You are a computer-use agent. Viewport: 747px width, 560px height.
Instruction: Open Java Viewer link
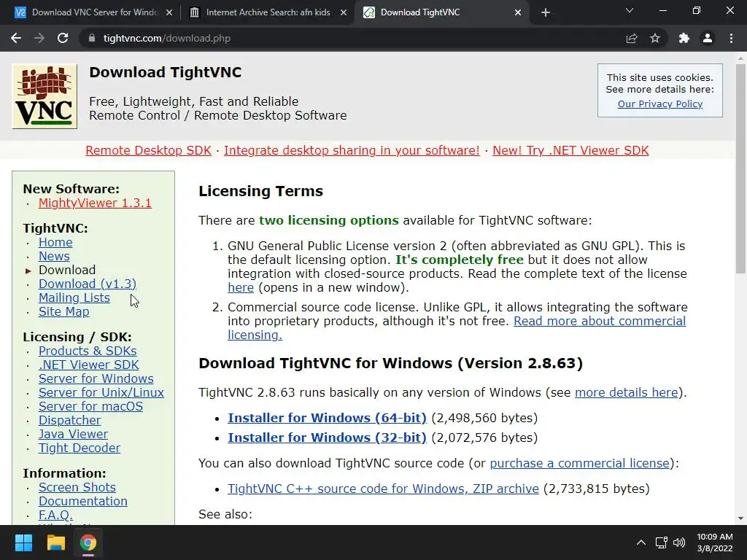coord(73,434)
